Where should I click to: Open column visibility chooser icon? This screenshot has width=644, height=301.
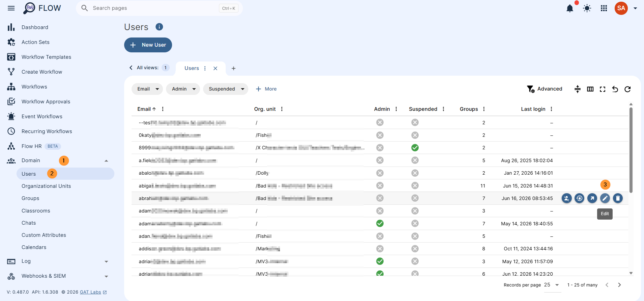[x=590, y=89]
